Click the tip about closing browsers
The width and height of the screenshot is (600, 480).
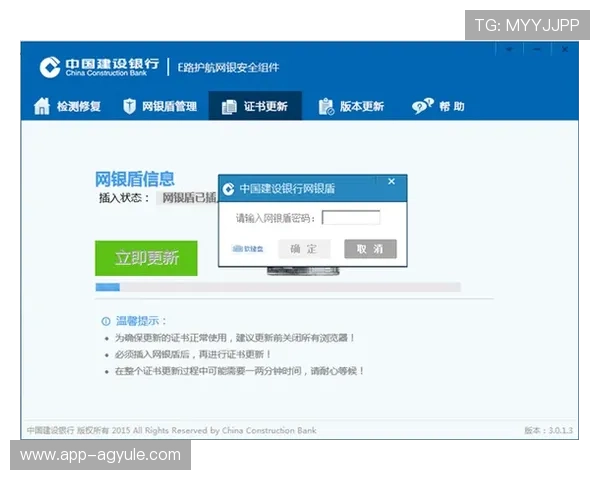point(235,338)
